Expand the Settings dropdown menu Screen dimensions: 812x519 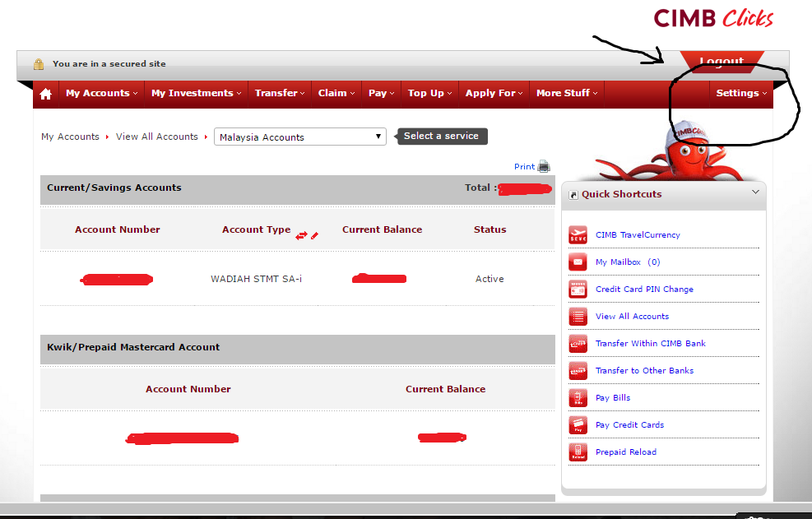pos(741,93)
